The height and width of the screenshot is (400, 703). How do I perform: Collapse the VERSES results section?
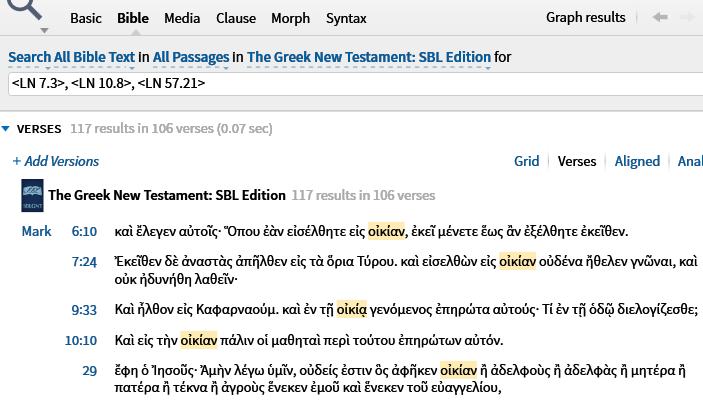pos(6,129)
